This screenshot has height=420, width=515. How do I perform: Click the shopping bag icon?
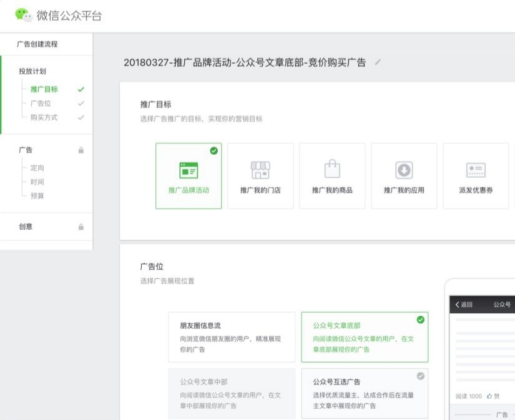coord(332,168)
